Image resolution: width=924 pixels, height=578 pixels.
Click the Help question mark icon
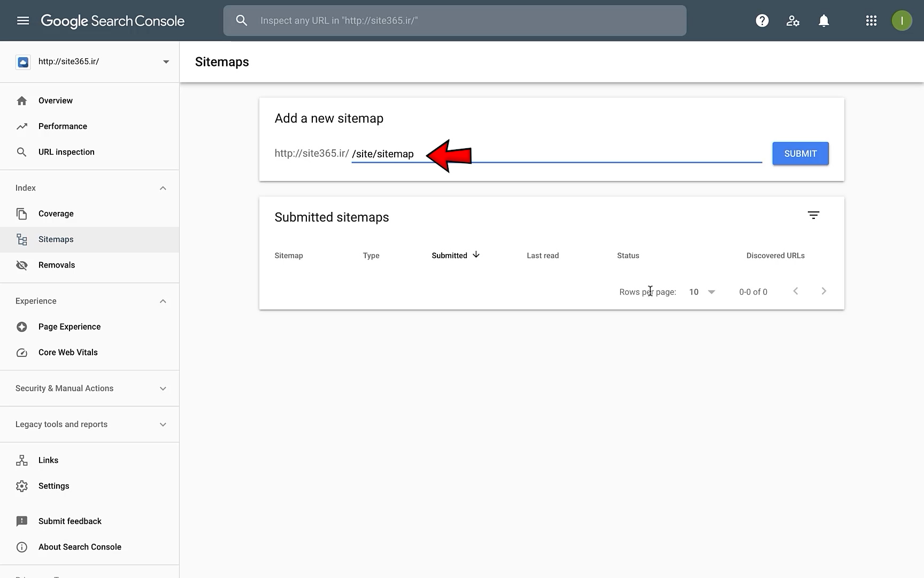click(x=762, y=21)
